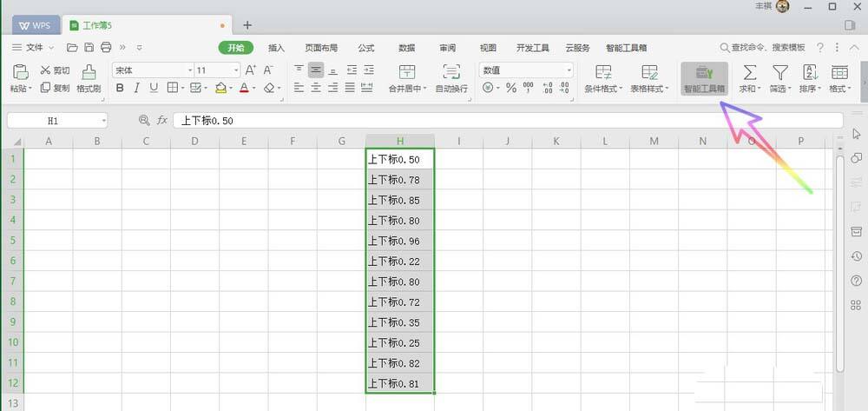
Task: Expand the 条件格式 dropdown
Action: [621, 89]
